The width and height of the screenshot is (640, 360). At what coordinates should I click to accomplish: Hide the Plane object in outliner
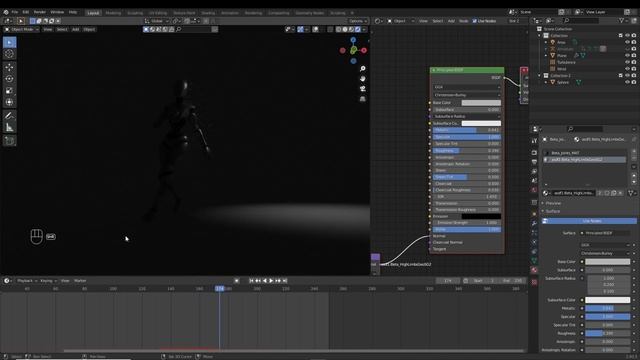pos(627,56)
